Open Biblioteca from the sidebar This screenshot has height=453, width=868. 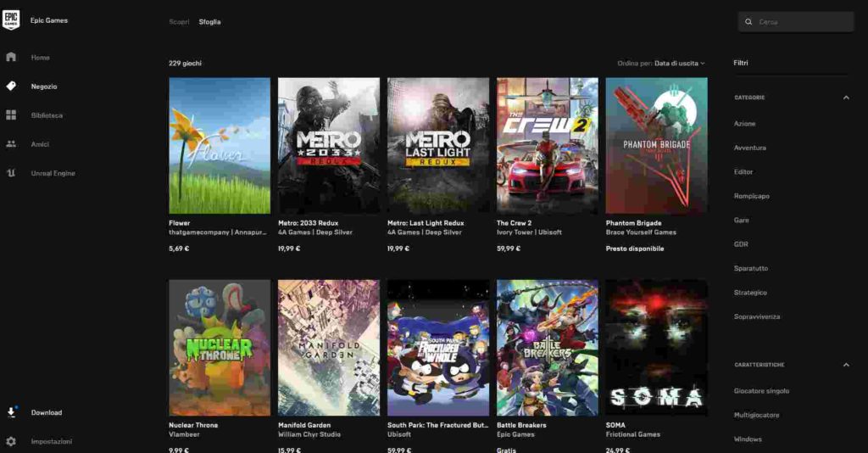[x=47, y=115]
